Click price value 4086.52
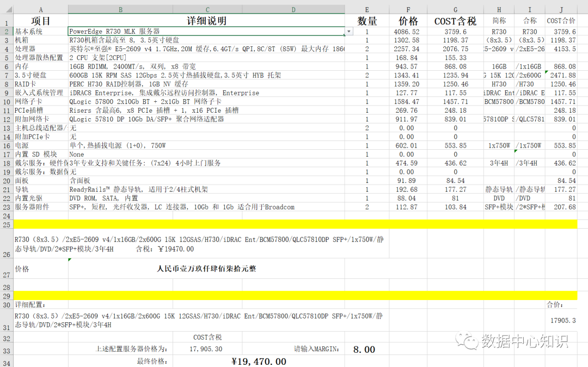Image resolution: width=588 pixels, height=367 pixels. coord(408,32)
